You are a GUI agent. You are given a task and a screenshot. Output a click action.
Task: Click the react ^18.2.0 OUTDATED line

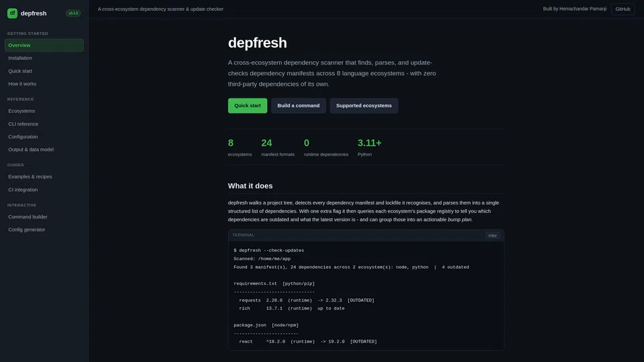[308, 341]
